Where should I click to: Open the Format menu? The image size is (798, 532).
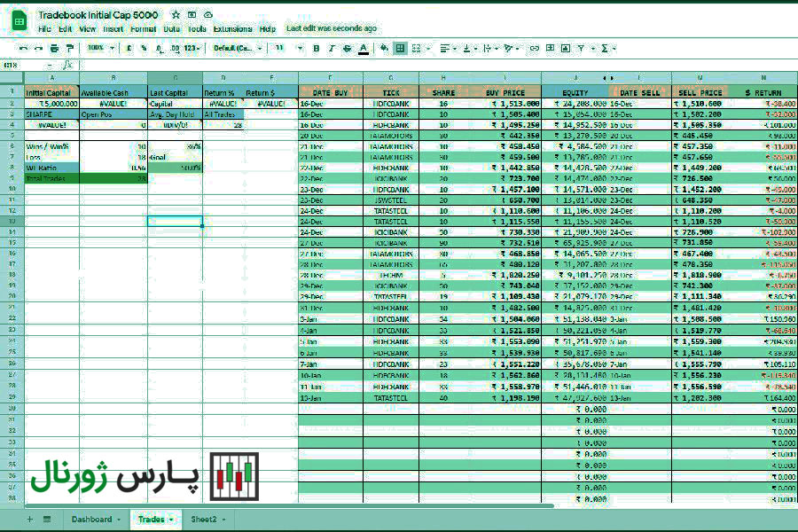[x=143, y=29]
